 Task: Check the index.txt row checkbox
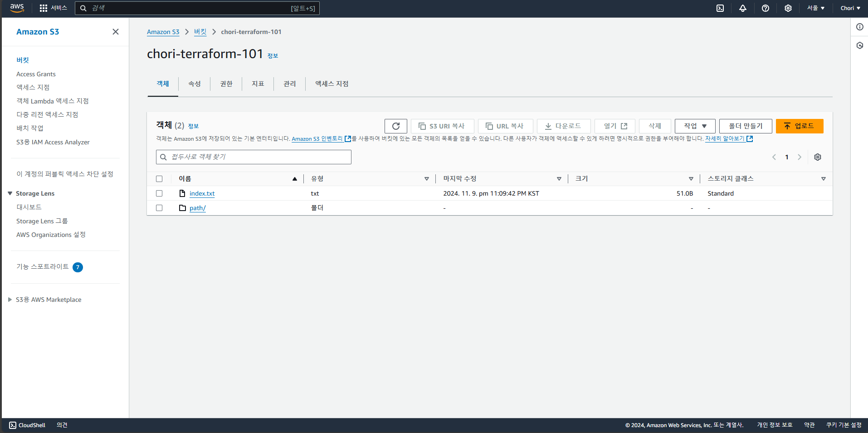(159, 193)
